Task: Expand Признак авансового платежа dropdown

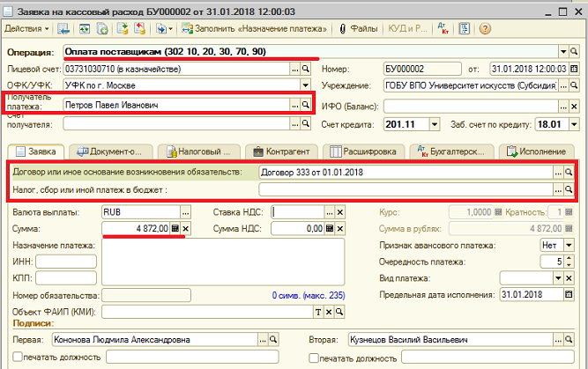Action: tap(569, 246)
